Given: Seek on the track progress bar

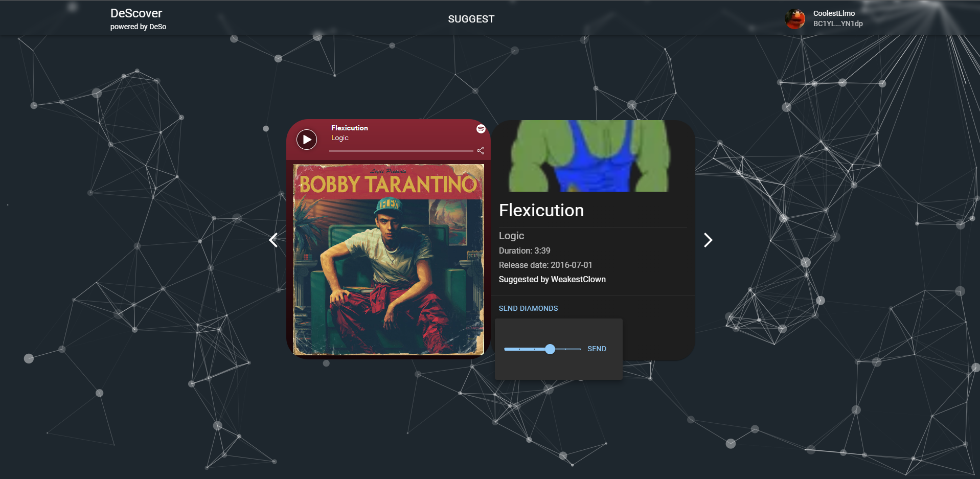Looking at the screenshot, I should point(401,151).
